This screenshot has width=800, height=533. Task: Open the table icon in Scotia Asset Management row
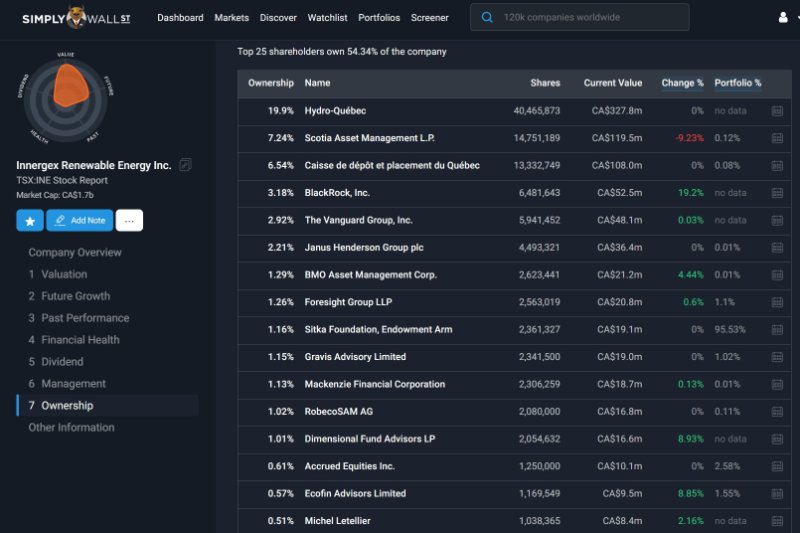(x=777, y=138)
